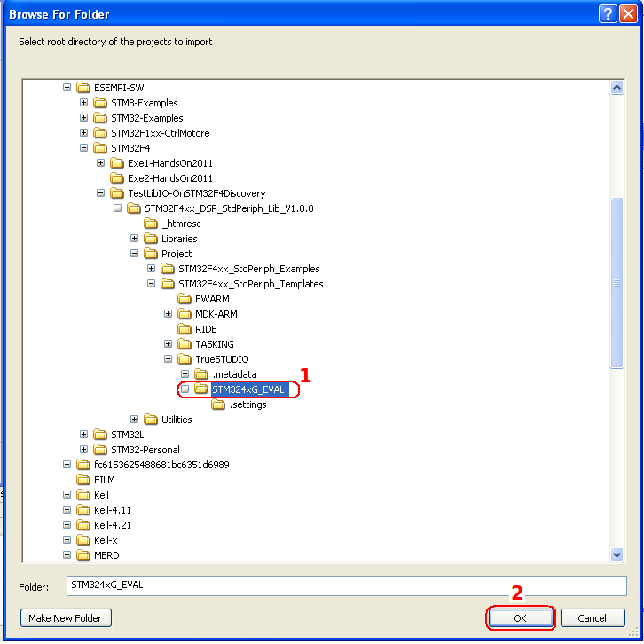Click Make New Folder button

point(66,617)
